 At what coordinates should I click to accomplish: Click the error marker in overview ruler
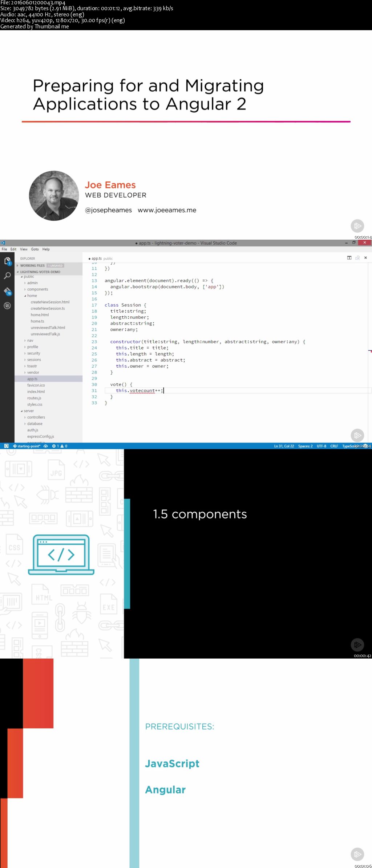coord(370,351)
